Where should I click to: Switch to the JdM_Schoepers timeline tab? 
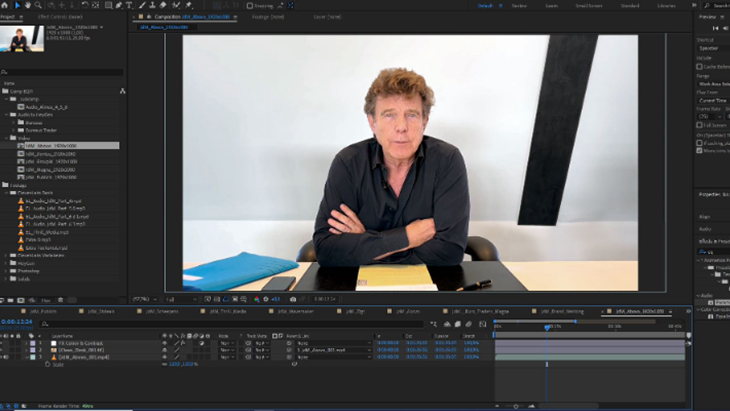click(x=162, y=311)
